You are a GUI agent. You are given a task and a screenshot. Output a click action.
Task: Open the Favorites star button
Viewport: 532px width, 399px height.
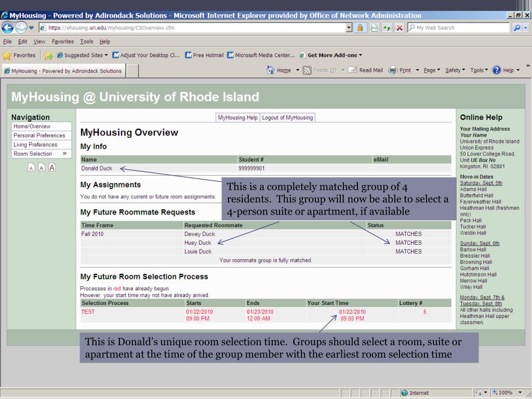point(19,55)
